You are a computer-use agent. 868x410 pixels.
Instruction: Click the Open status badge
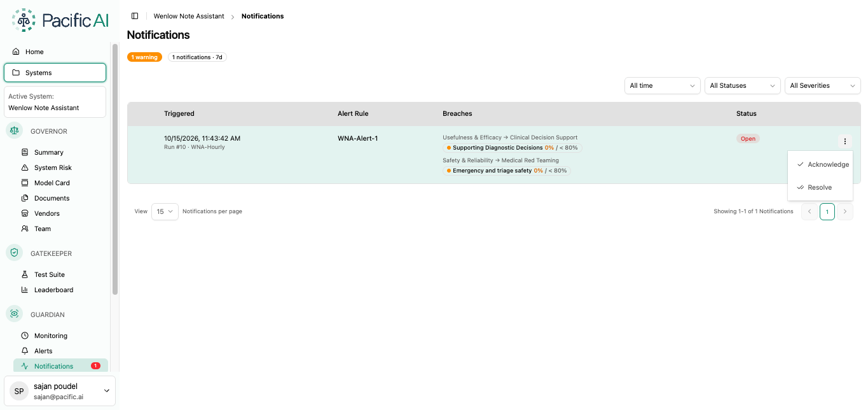[748, 139]
